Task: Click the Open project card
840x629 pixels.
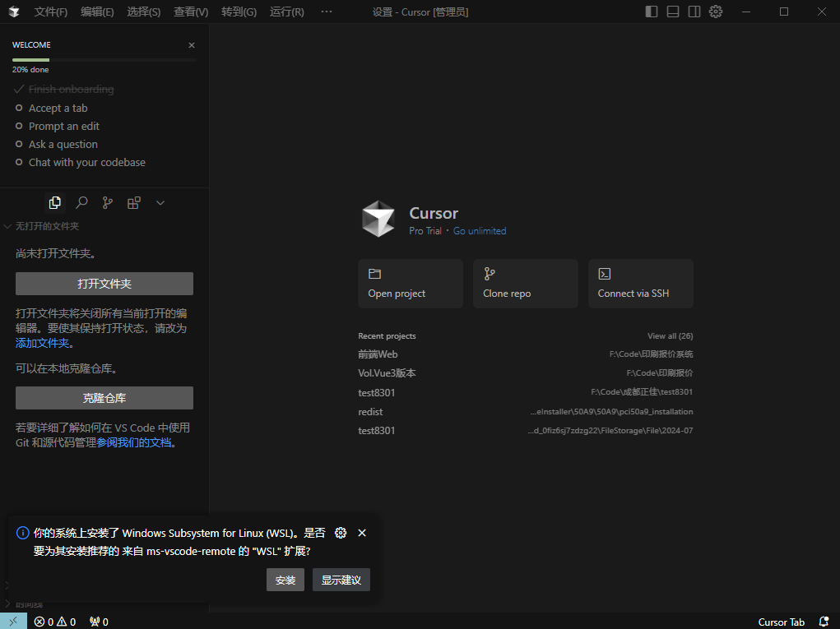Action: 411,284
